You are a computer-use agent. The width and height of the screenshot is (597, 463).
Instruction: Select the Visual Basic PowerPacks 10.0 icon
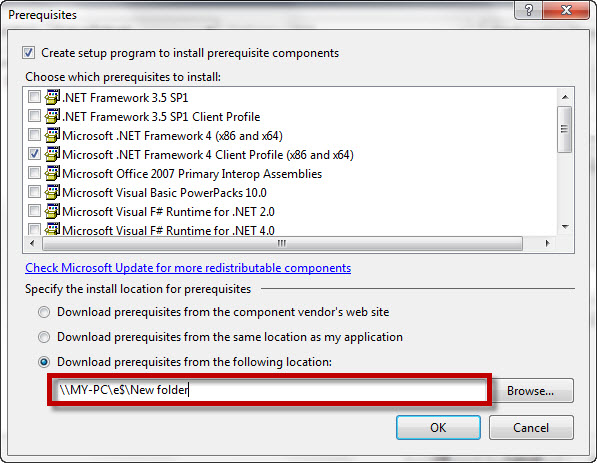[52, 192]
